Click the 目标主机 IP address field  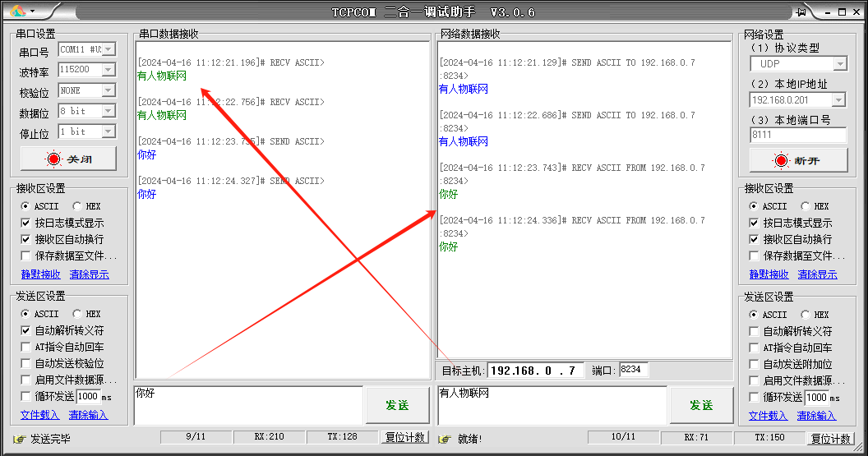[535, 371]
